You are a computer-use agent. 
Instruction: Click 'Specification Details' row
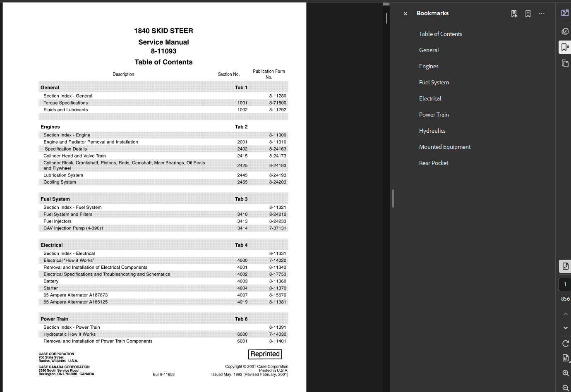coord(163,149)
